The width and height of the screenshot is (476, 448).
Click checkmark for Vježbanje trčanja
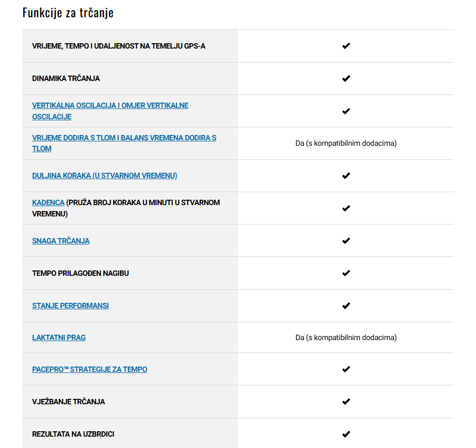(346, 402)
